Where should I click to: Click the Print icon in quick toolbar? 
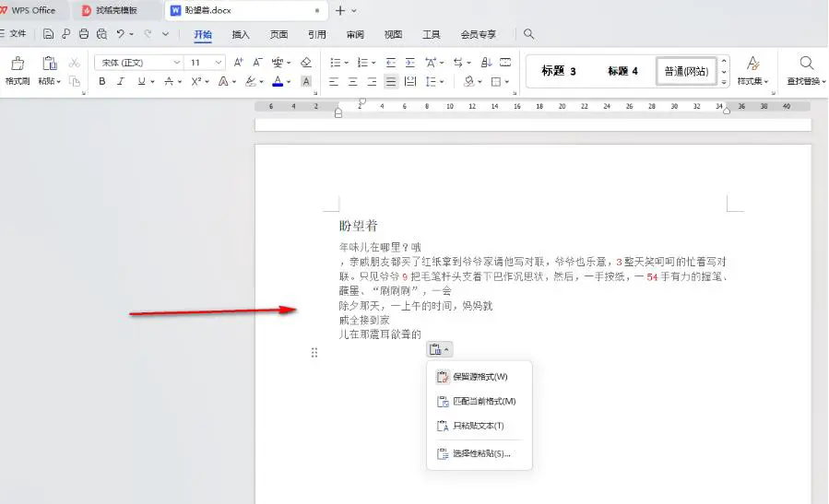[x=84, y=34]
